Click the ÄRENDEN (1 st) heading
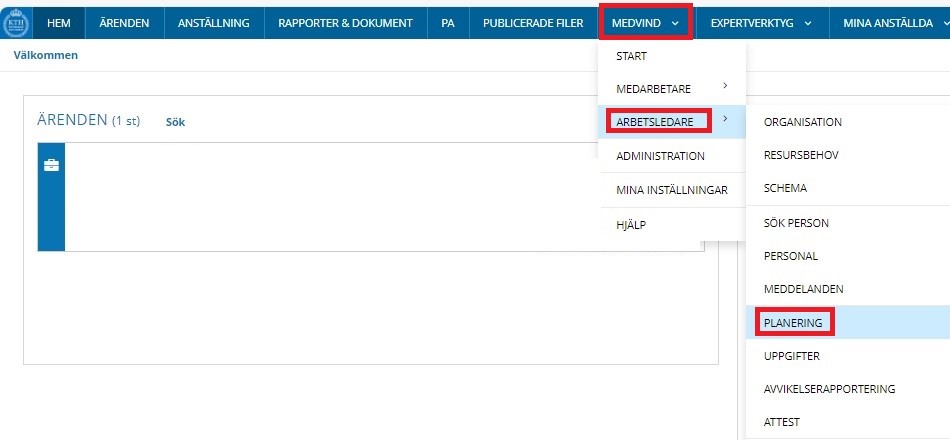 88,120
